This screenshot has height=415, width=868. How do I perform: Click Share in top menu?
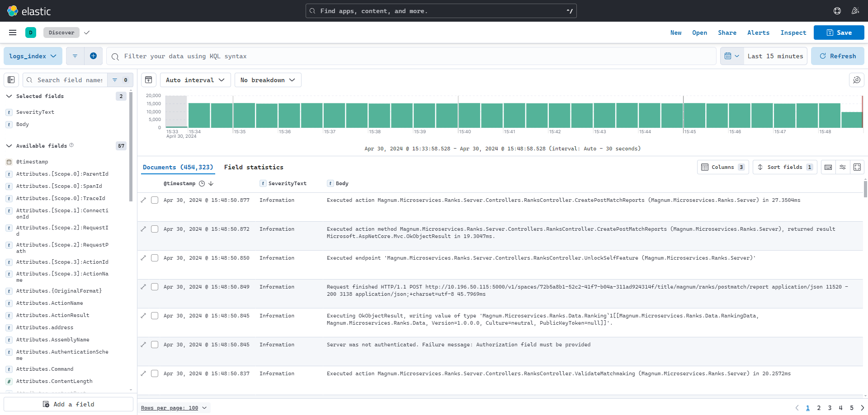[x=727, y=33]
